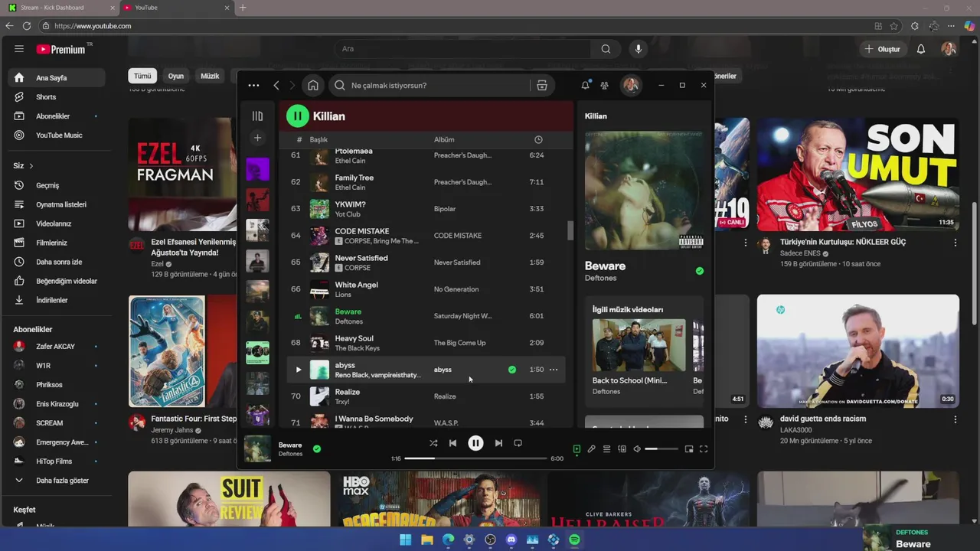Toggle saved checkmark in now playing bar

pos(317,448)
